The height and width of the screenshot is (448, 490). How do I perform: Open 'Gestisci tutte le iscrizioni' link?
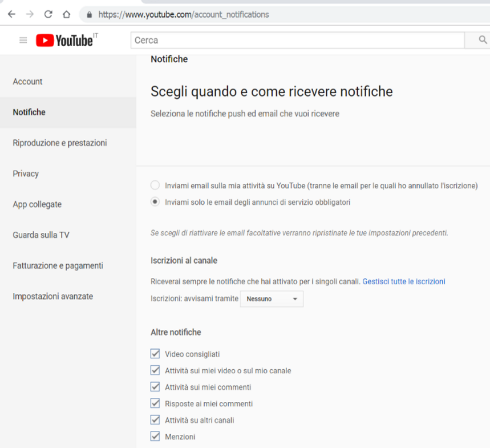[x=404, y=281]
